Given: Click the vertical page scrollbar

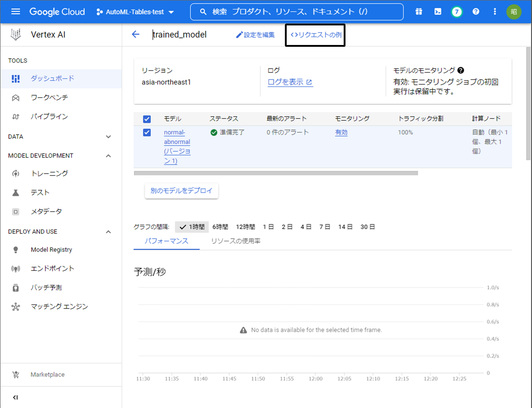Looking at the screenshot, I should (x=529, y=103).
